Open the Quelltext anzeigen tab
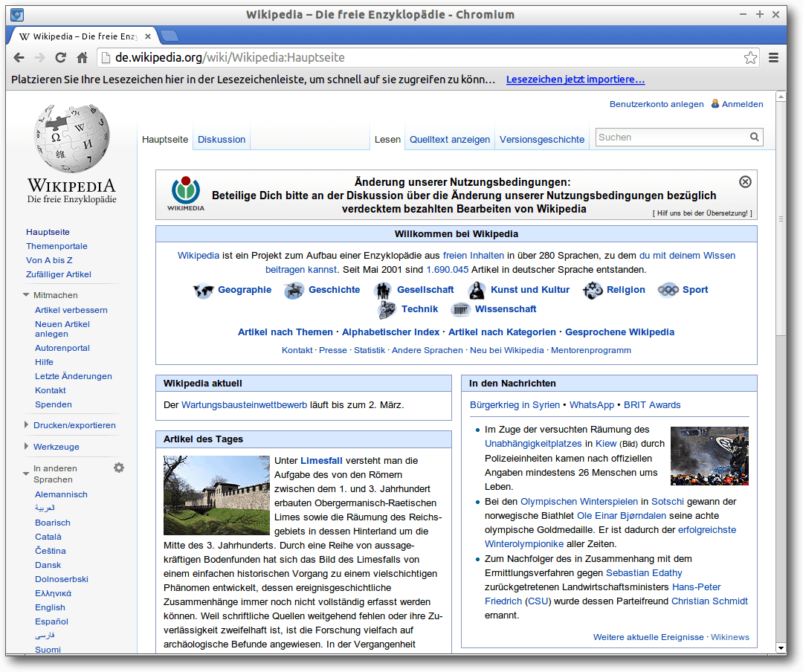Image resolution: width=803 pixels, height=672 pixels. tap(450, 139)
